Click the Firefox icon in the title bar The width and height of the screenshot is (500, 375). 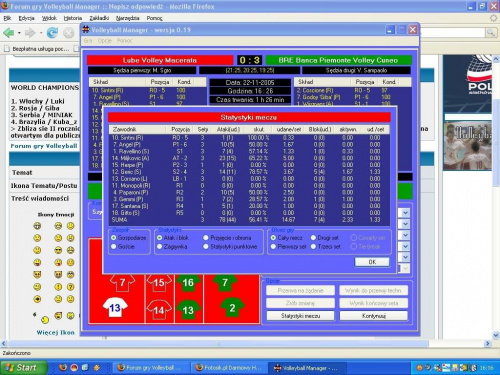[5, 6]
